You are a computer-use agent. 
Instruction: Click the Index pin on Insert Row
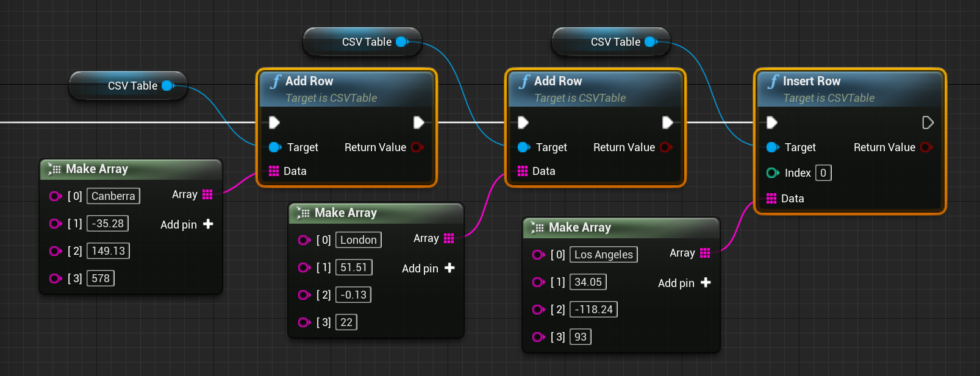tap(772, 173)
